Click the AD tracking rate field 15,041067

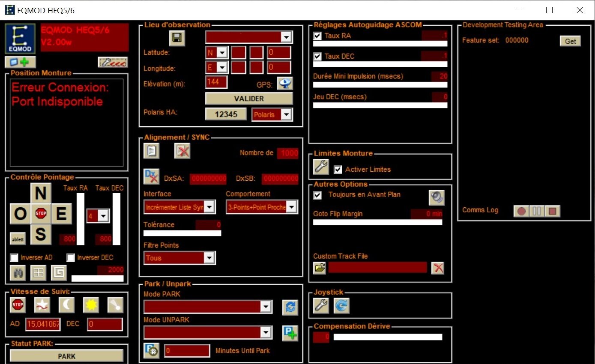click(x=43, y=324)
